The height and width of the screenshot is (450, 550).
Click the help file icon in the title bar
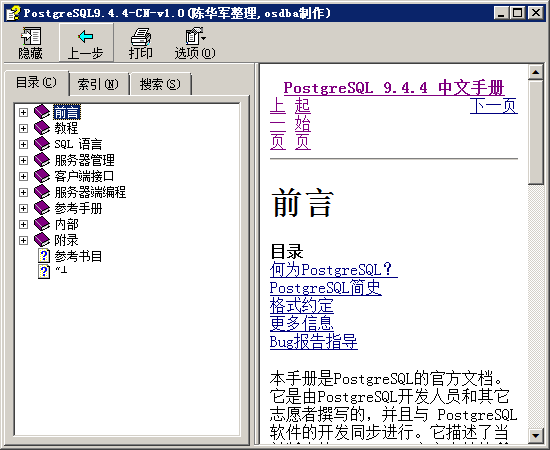[13, 13]
